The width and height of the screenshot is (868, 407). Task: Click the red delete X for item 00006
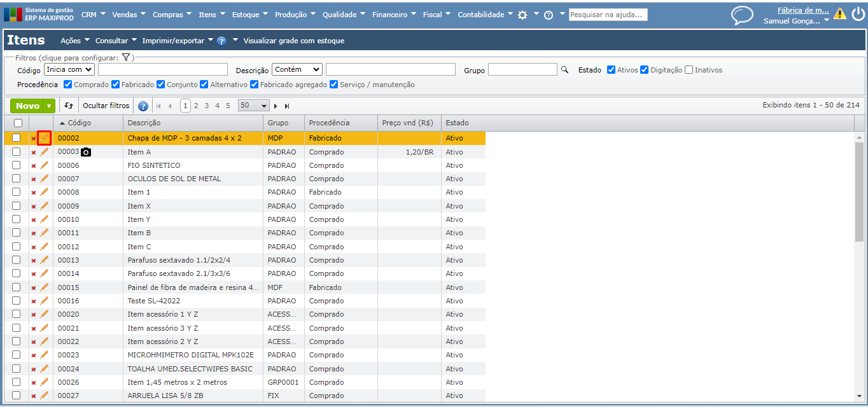coord(34,166)
